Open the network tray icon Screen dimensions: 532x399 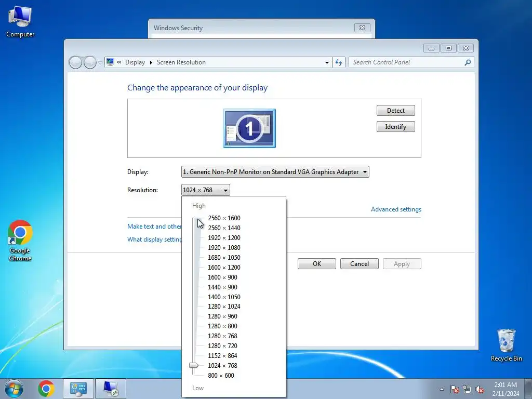tap(467, 389)
